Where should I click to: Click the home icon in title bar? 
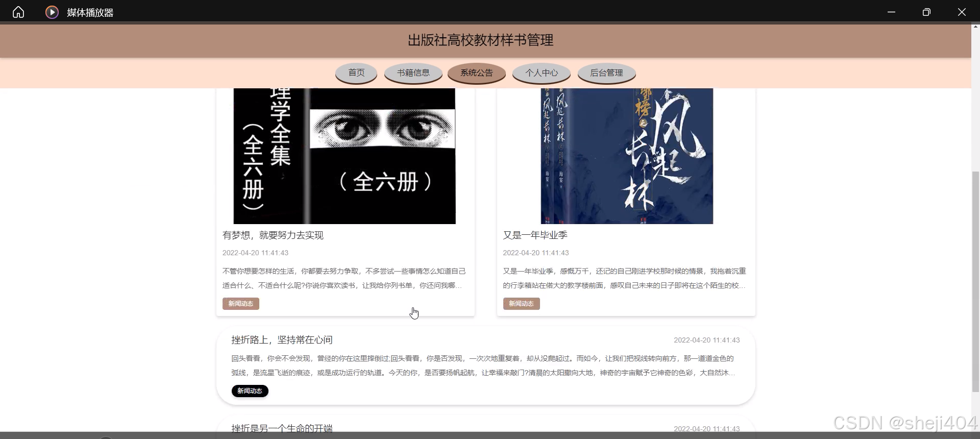pyautogui.click(x=18, y=12)
